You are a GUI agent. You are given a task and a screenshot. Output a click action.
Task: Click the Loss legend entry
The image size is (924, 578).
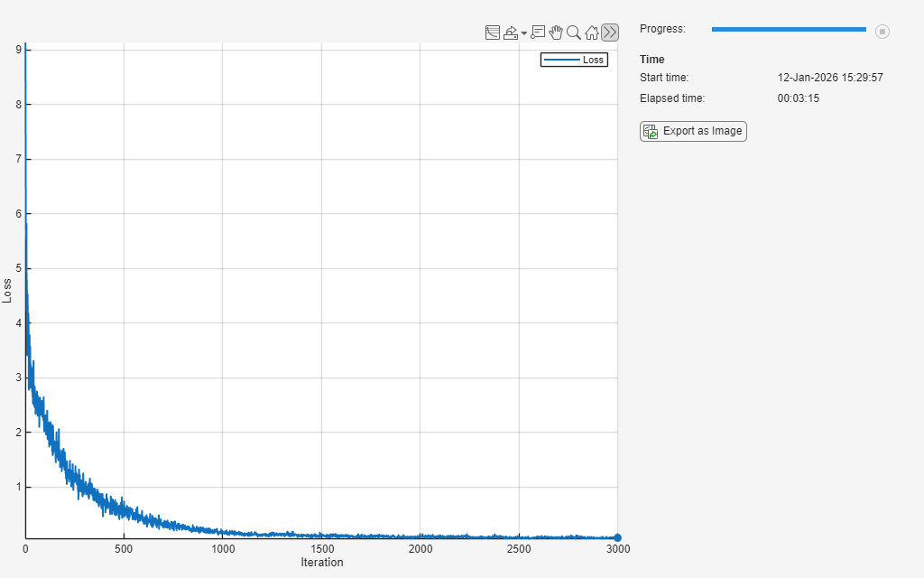pos(594,61)
